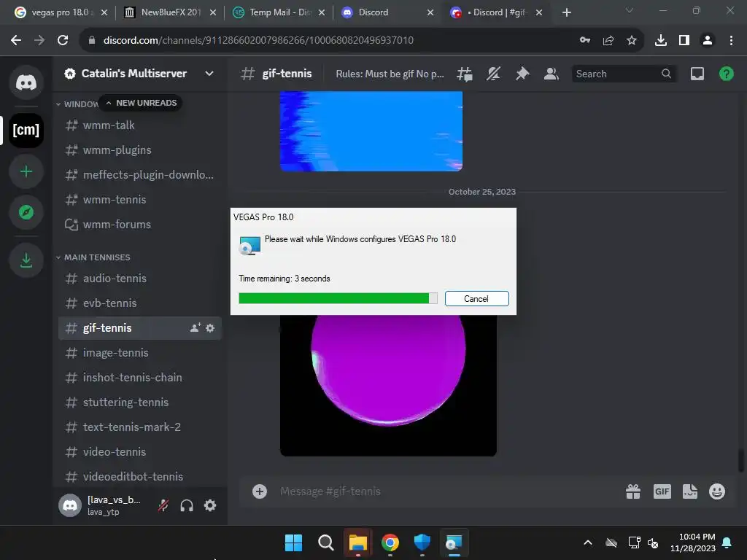
Task: Open the user avatar in the user panel
Action: 70,505
